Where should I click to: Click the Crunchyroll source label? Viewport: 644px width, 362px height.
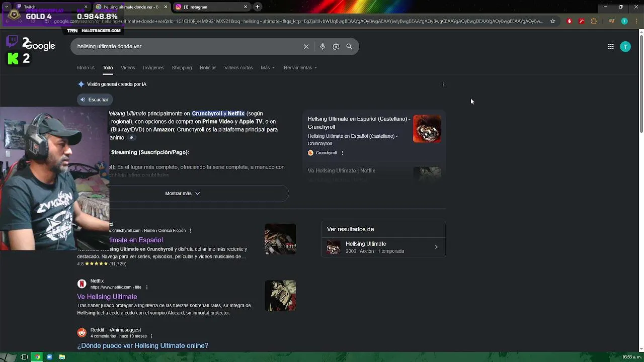(x=326, y=153)
